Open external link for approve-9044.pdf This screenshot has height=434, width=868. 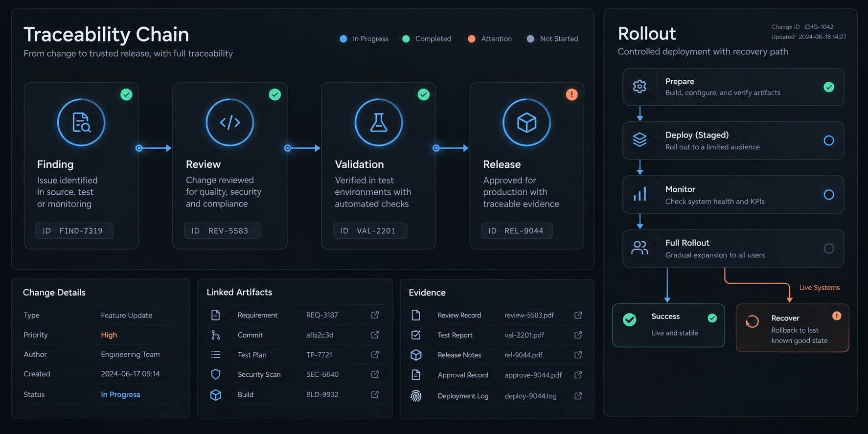click(x=578, y=375)
